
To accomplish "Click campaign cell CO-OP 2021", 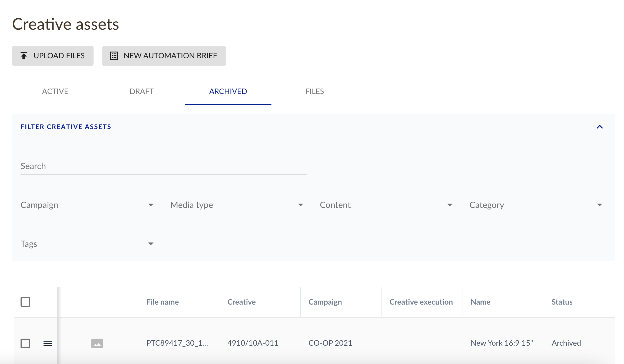I will pos(330,343).
